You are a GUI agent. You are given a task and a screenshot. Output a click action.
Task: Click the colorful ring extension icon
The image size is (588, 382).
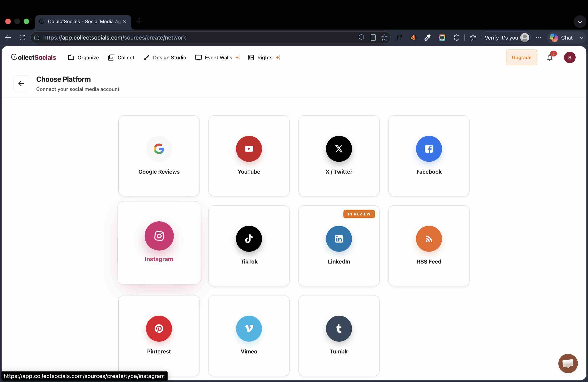[x=442, y=38]
